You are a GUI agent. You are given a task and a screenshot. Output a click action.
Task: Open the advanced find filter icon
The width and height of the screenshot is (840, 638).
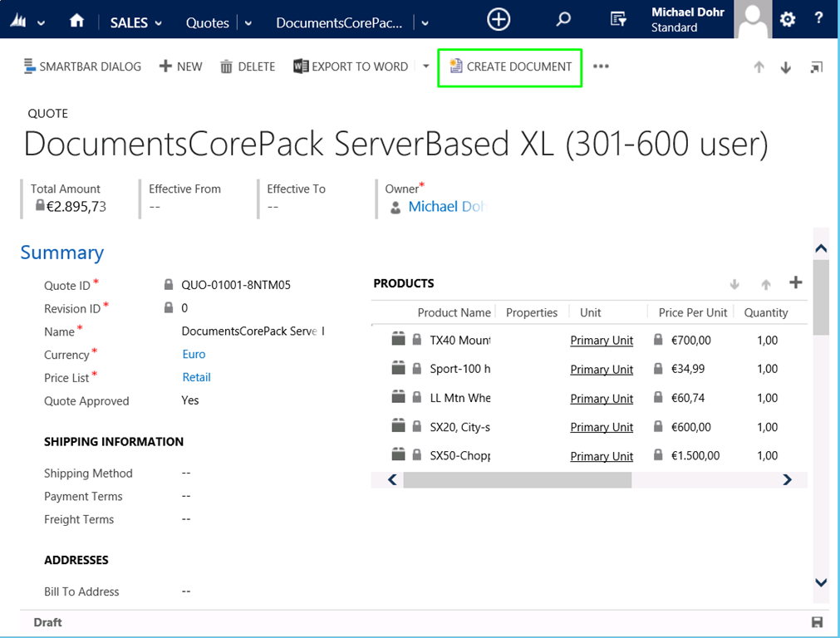click(618, 20)
